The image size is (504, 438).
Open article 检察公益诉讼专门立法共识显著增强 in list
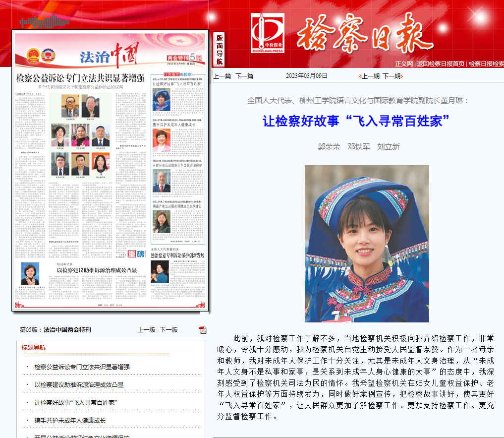pos(82,367)
